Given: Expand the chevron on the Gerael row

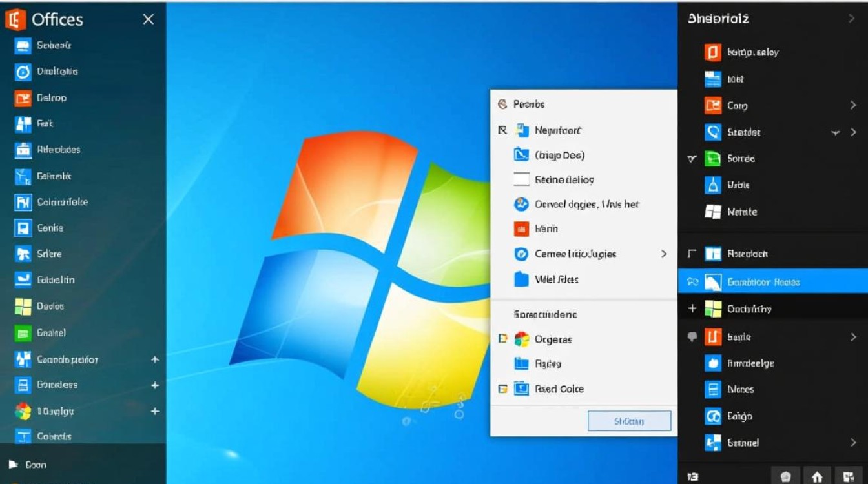Looking at the screenshot, I should (x=853, y=443).
